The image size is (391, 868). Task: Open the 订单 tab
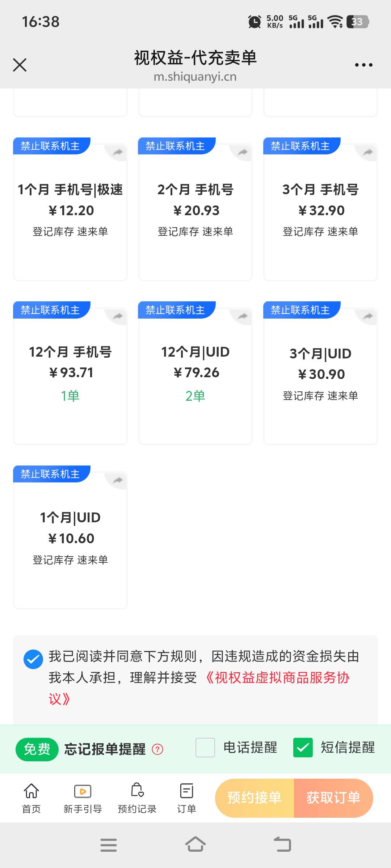point(186,798)
